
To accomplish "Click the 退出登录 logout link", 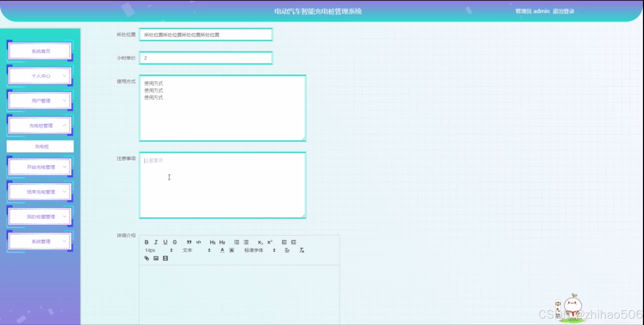I will coord(563,11).
